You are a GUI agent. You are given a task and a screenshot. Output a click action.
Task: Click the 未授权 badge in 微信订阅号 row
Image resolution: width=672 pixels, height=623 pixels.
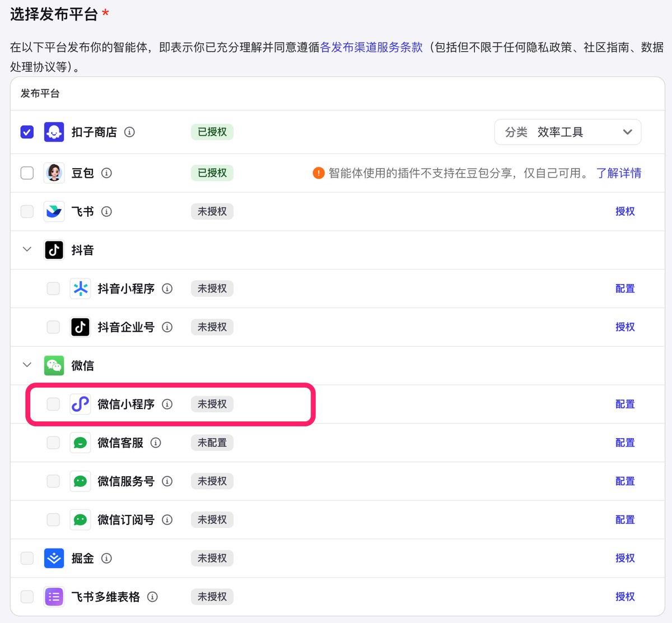click(x=212, y=520)
